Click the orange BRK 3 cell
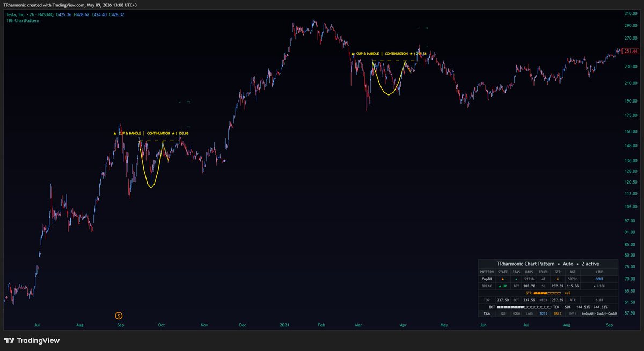 click(x=558, y=313)
